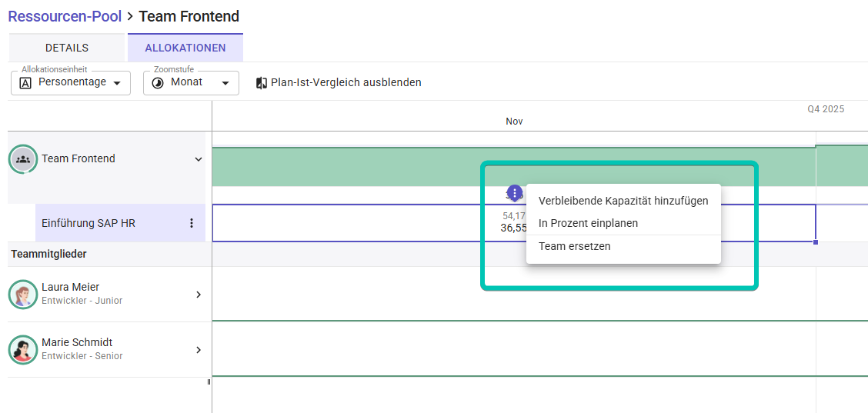
Task: Choose Team ersetzen from the menu
Action: pos(575,246)
